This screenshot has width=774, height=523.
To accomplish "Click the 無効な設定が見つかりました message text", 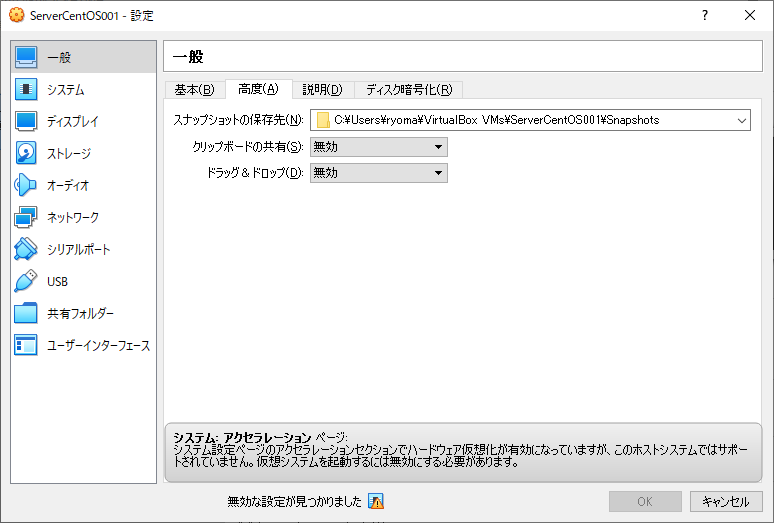I will click(x=294, y=502).
